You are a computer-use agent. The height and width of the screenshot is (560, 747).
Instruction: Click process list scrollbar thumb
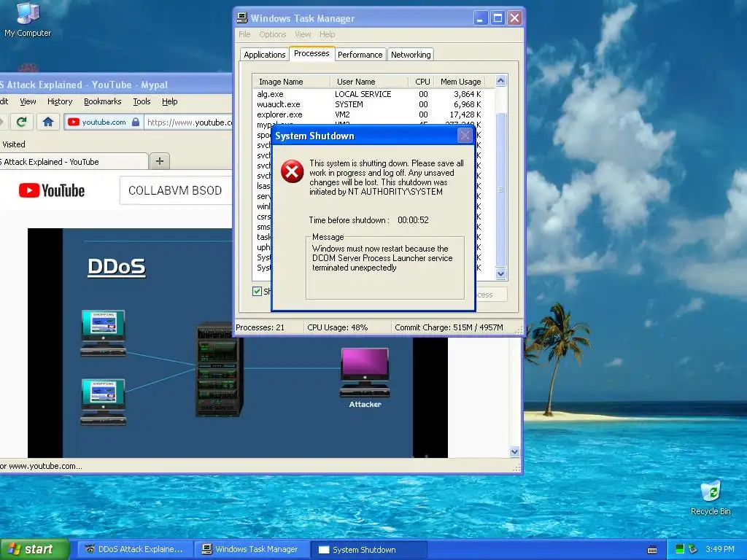(500, 190)
